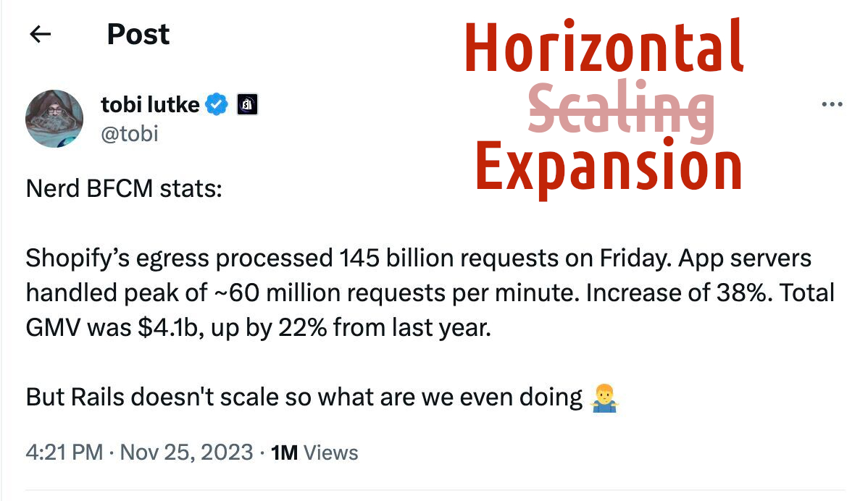868x501 pixels.
Task: Click the 'Nerd BFCM stats:' line
Action: [123, 190]
